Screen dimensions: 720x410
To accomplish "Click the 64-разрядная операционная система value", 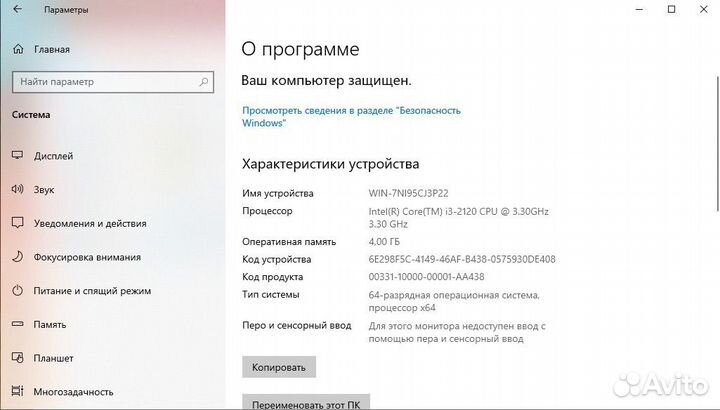I will click(x=454, y=301).
